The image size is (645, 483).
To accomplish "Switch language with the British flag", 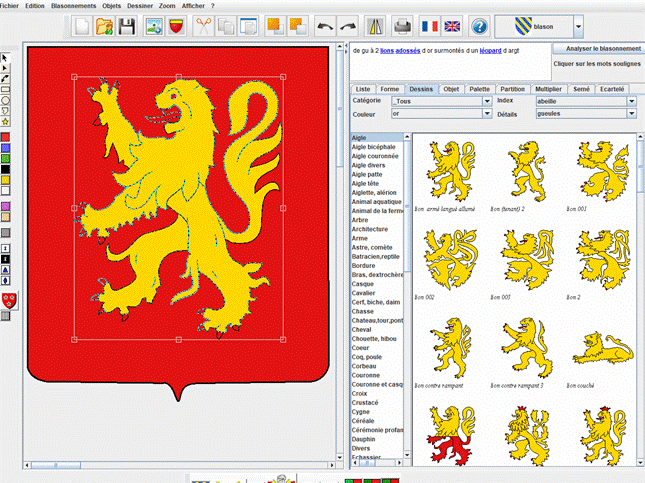I will tap(453, 26).
